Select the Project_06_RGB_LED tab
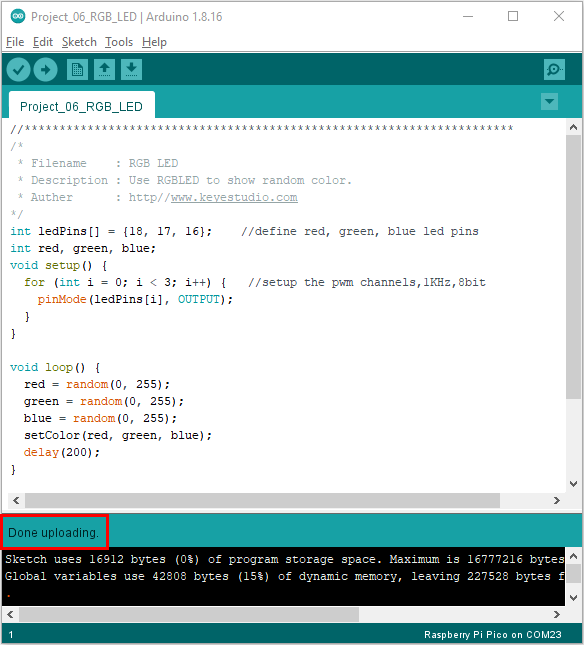 [81, 106]
